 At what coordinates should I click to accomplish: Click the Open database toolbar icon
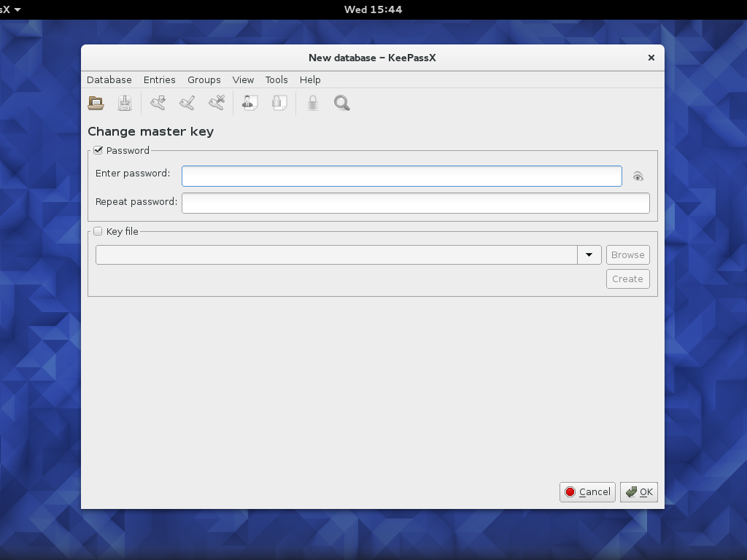click(x=96, y=103)
